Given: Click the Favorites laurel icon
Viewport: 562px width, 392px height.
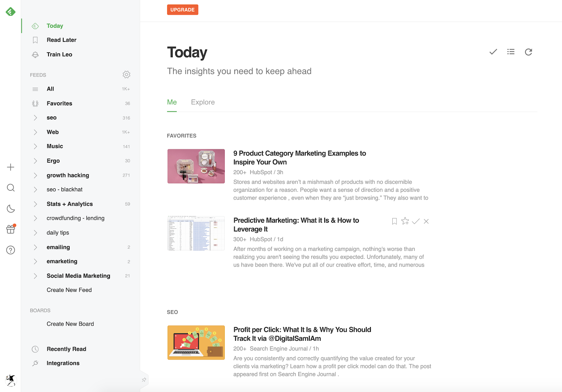Looking at the screenshot, I should point(35,104).
